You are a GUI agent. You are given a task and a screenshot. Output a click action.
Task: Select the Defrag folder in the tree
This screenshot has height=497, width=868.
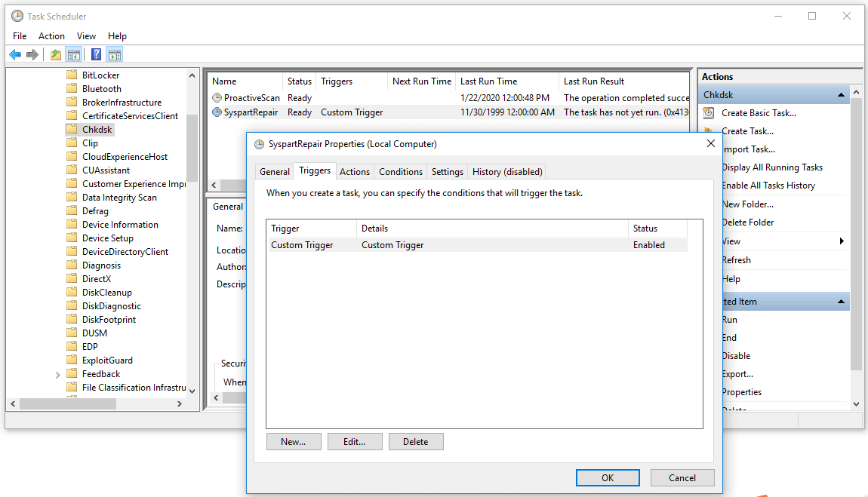[x=94, y=210]
